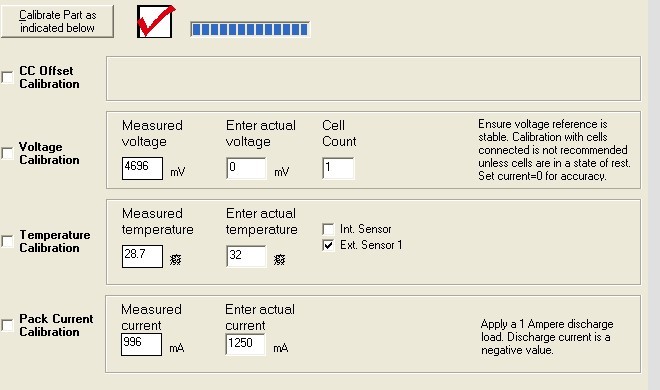This screenshot has width=660, height=390.
Task: Check the Pack Current Calibration box
Action: (x=7, y=325)
